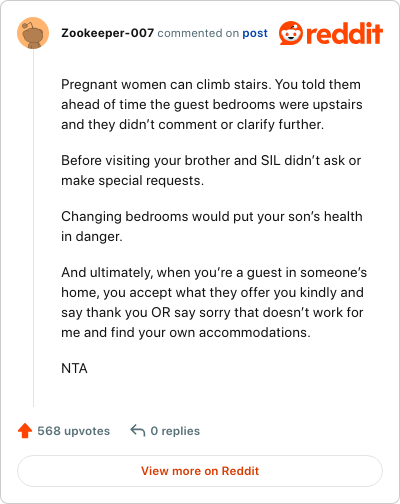Viewport: 400px width, 504px height.
Task: Click the "0 replies" label
Action: pos(175,431)
